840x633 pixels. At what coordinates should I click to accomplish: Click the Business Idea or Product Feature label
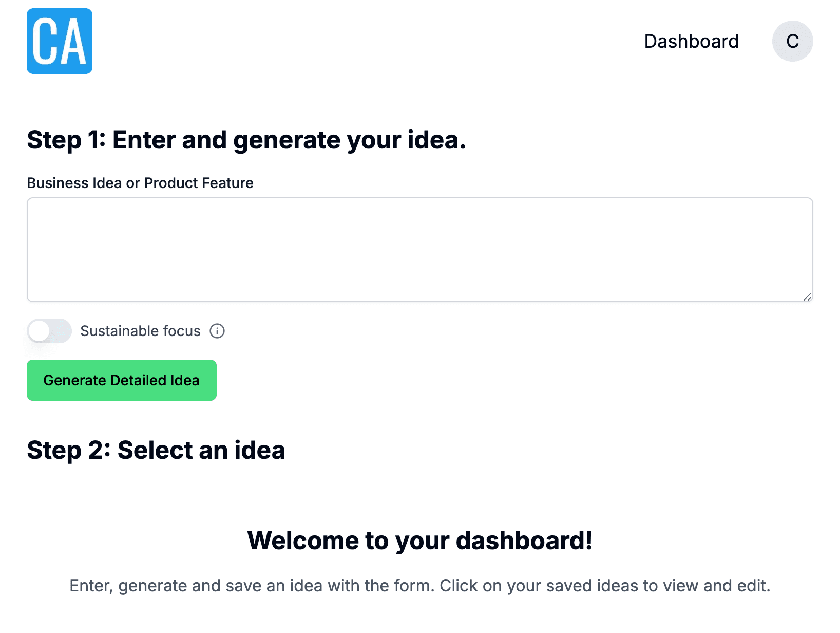tap(140, 183)
